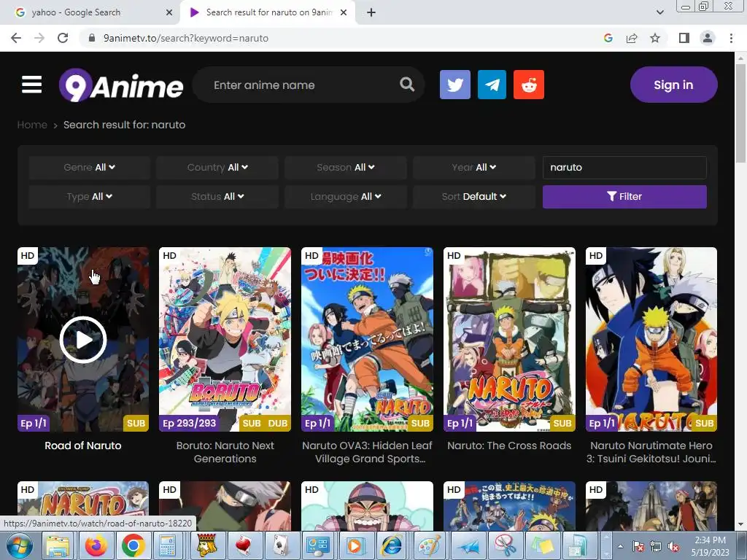Click the address bar URL
Image resolution: width=747 pixels, height=560 pixels.
pos(186,38)
